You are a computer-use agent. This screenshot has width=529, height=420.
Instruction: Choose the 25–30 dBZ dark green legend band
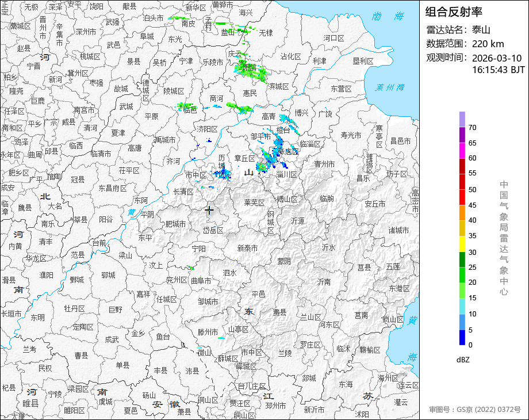(x=462, y=259)
